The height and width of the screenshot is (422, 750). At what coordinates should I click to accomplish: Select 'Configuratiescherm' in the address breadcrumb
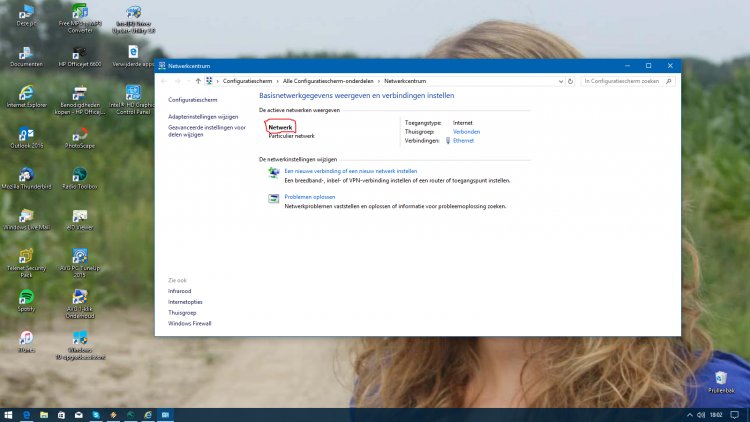click(249, 80)
